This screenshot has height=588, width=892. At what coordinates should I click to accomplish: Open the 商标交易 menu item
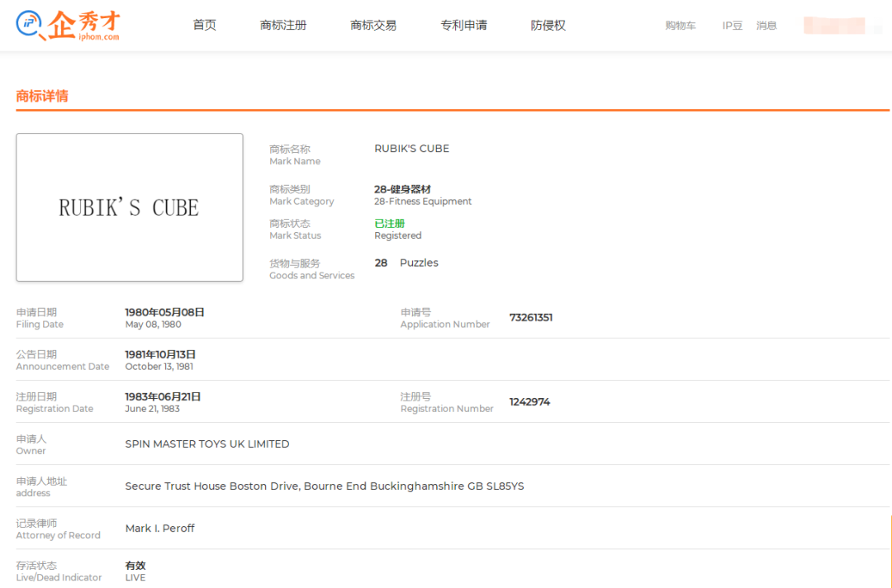coord(373,25)
